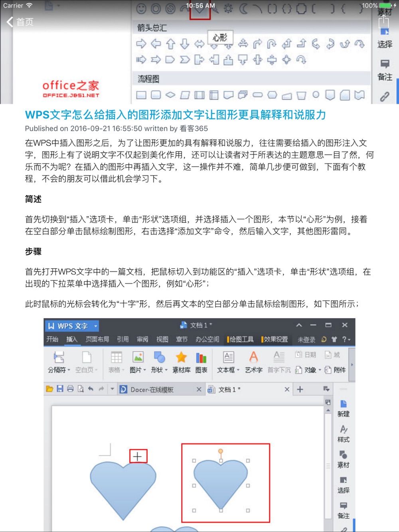The image size is (399, 532).
Task: Pick the diamond decision shape under 流程图
Action: click(x=170, y=95)
